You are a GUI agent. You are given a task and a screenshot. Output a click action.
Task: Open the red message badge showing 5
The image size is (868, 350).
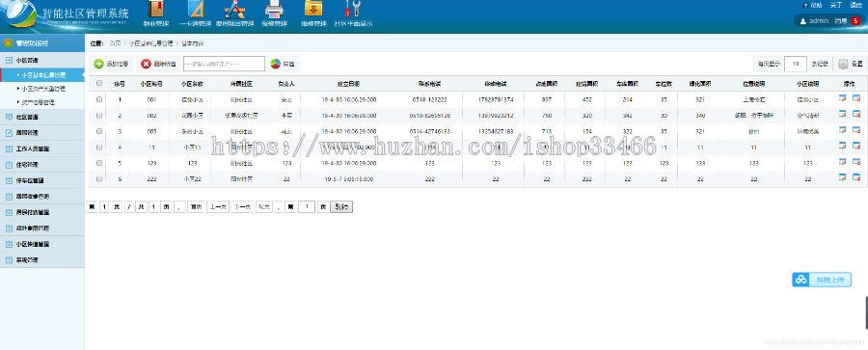coord(855,21)
